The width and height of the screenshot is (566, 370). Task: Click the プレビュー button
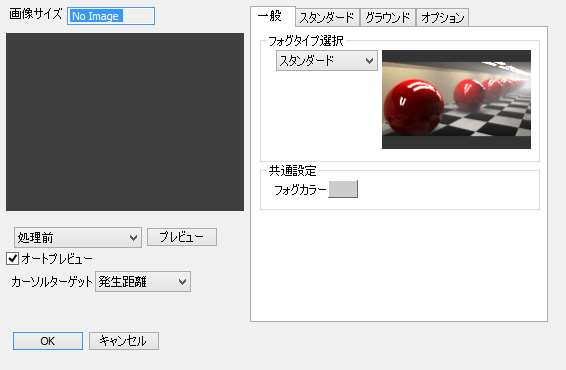pyautogui.click(x=182, y=237)
